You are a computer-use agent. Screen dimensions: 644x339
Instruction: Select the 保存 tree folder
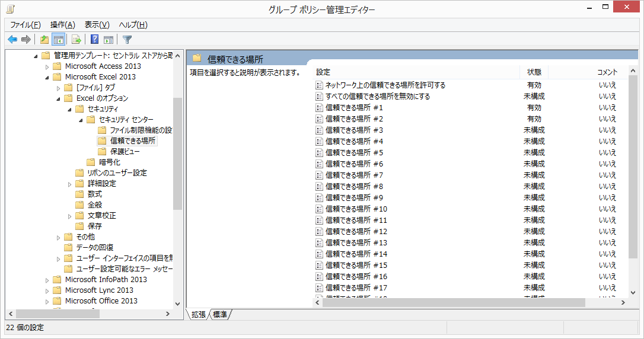click(94, 226)
